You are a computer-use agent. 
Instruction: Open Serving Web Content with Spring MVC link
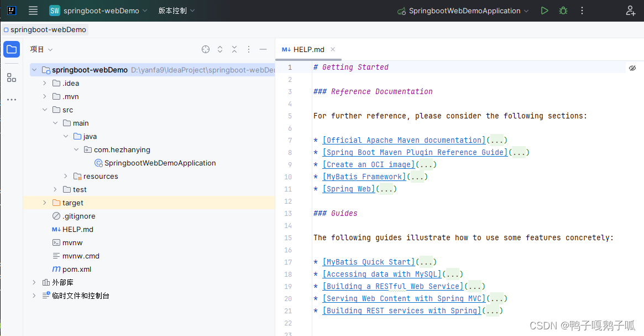pyautogui.click(x=404, y=298)
